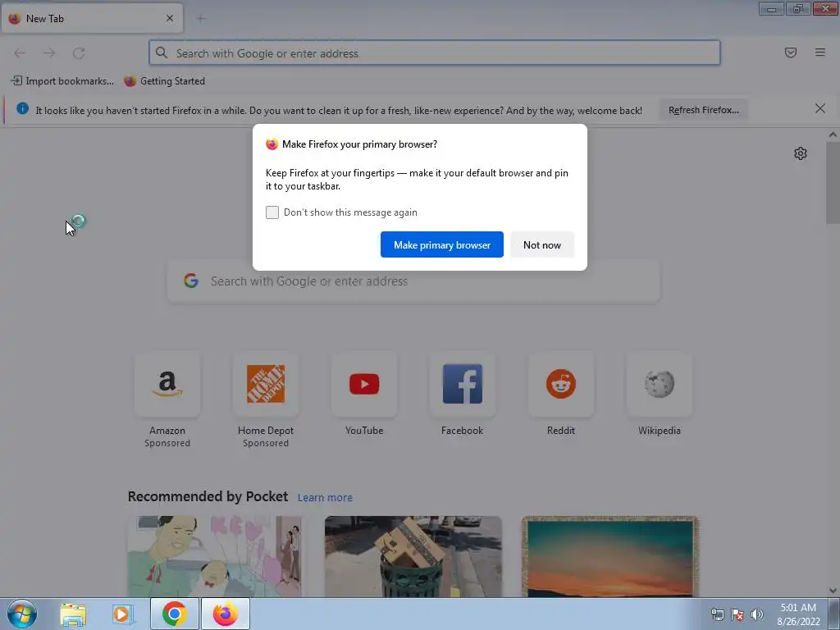Open new tab personalization gear
Screen dimensions: 840x630
pos(801,153)
